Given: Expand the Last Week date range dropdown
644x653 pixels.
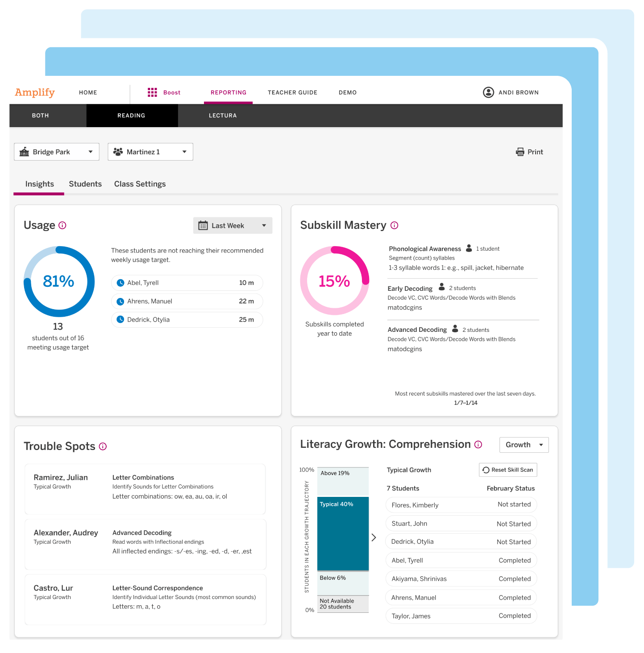Looking at the screenshot, I should (x=233, y=226).
